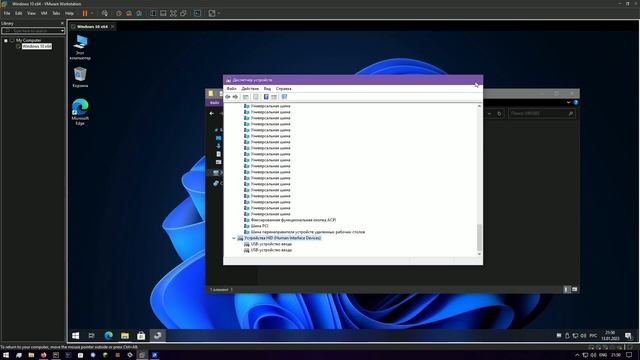This screenshot has height=360, width=640.
Task: Open Task View on the guest taskbar
Action: (92, 336)
